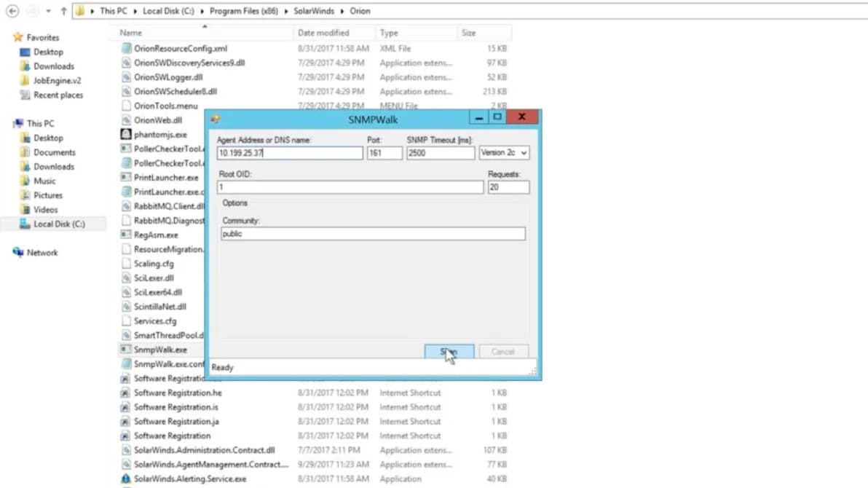The image size is (868, 488).
Task: Click 'This PC' in the address bar
Action: click(x=114, y=11)
